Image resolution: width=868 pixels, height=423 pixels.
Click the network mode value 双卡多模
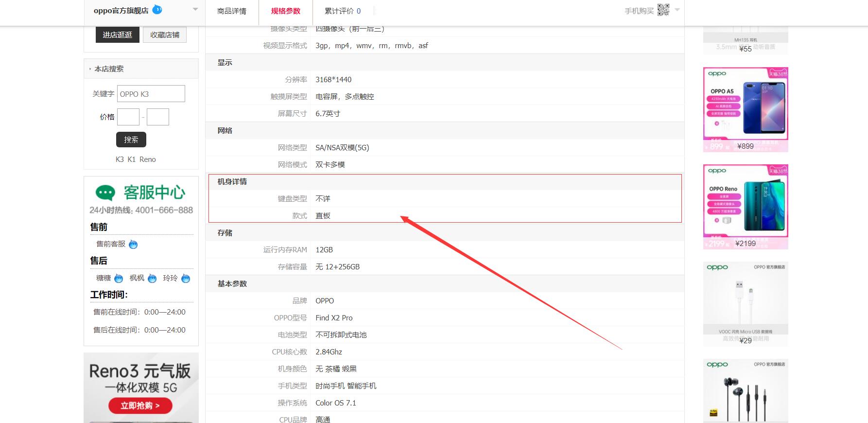point(330,165)
